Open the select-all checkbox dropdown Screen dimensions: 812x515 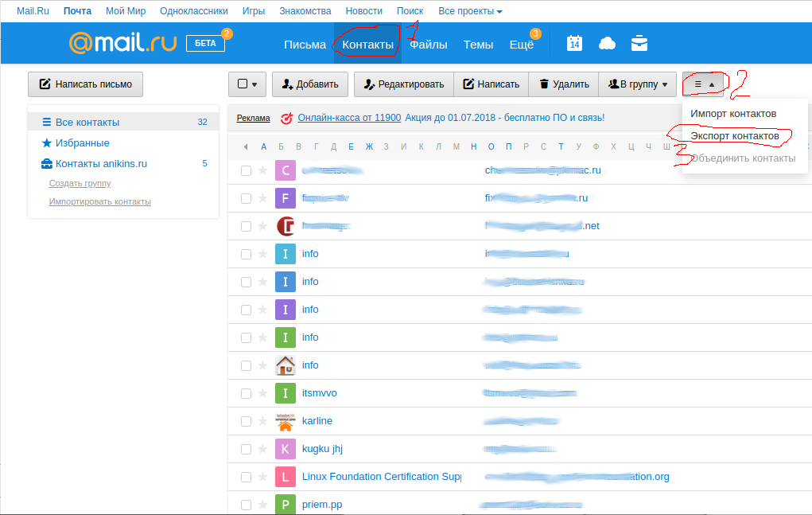[247, 84]
